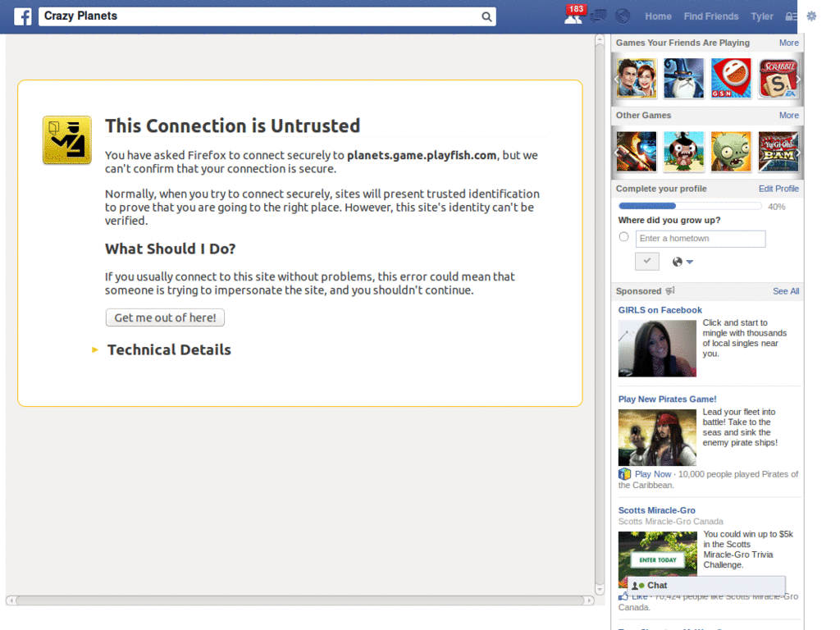
Task: Click the profile completion progress bar
Action: [x=690, y=206]
